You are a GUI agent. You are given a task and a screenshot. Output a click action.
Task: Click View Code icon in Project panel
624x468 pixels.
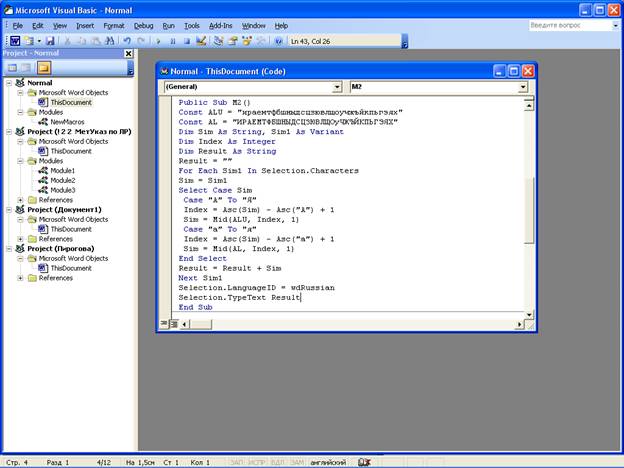tap(12, 68)
